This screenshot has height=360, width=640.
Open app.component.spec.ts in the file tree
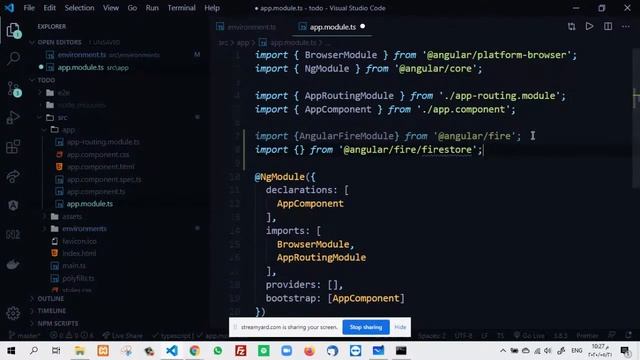click(x=104, y=179)
